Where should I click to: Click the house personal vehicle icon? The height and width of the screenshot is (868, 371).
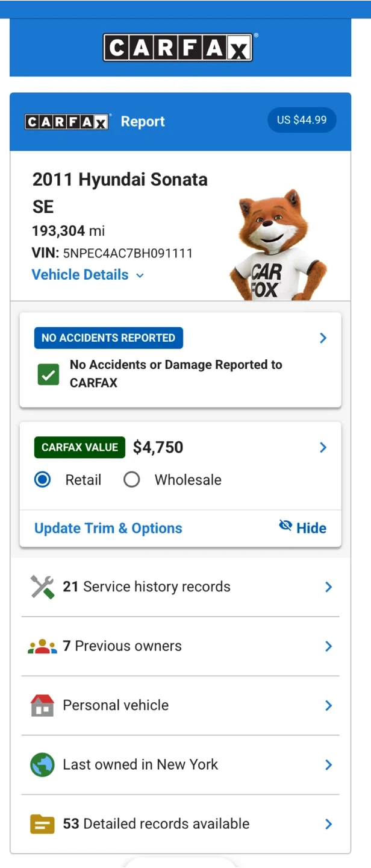point(42,705)
